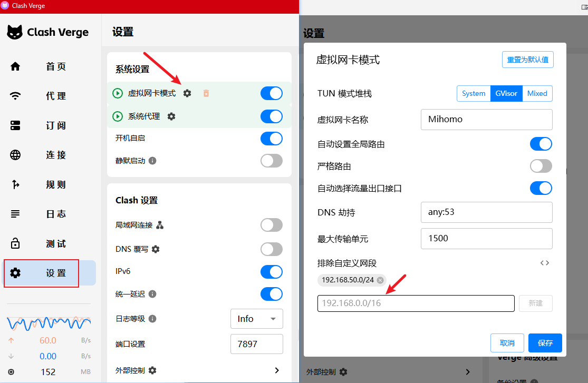
Task: Disable the IPv6 toggle
Action: tap(271, 272)
